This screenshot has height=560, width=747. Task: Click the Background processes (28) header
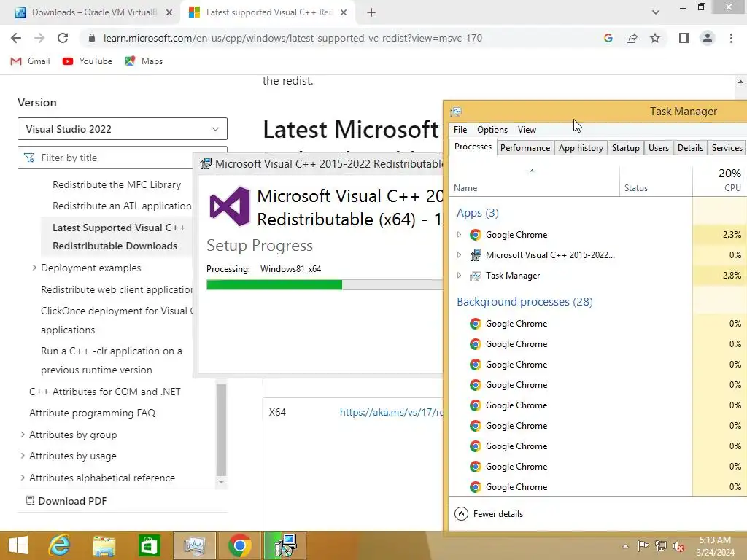[x=525, y=301]
